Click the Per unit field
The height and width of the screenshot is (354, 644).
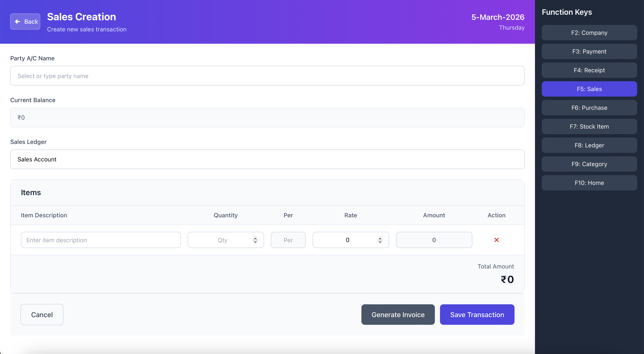tap(288, 240)
